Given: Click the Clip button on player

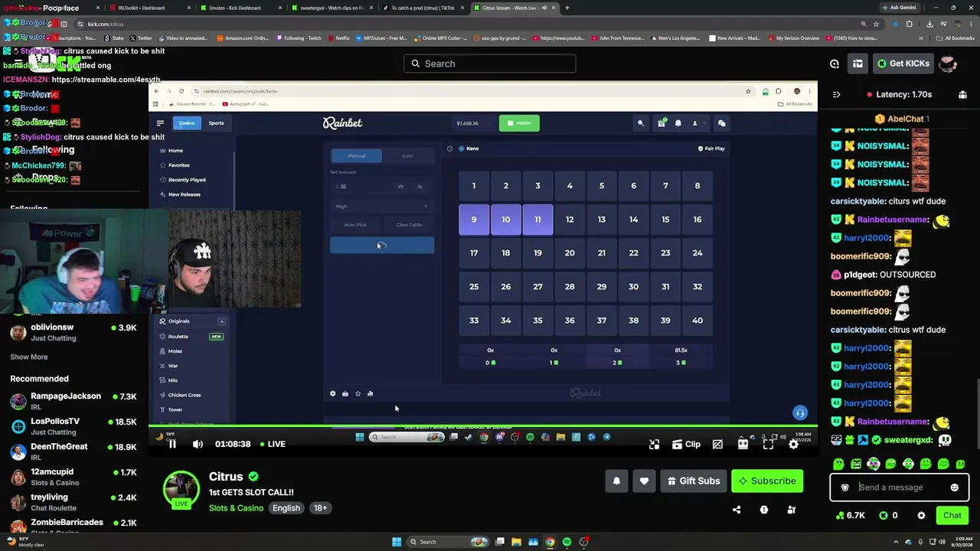Looking at the screenshot, I should coord(686,444).
